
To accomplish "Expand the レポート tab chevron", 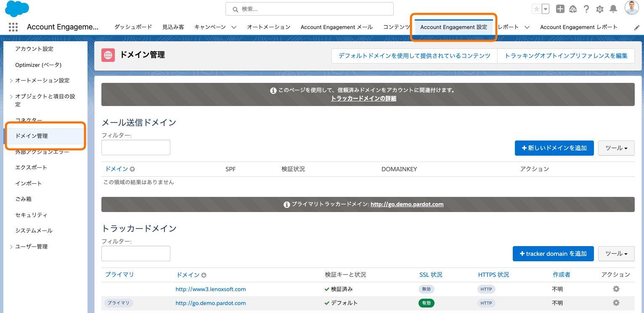I will pos(527,27).
